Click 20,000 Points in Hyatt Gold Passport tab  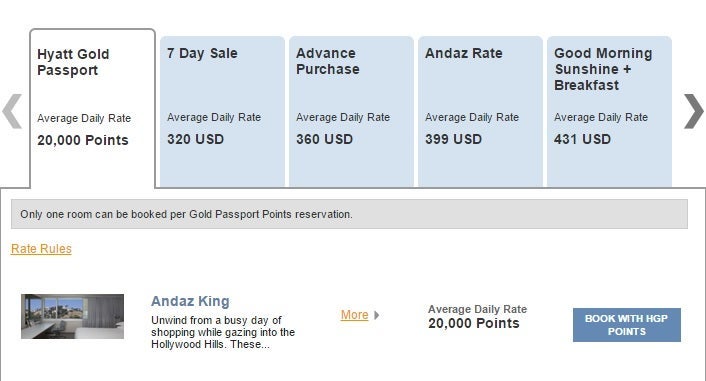click(83, 140)
